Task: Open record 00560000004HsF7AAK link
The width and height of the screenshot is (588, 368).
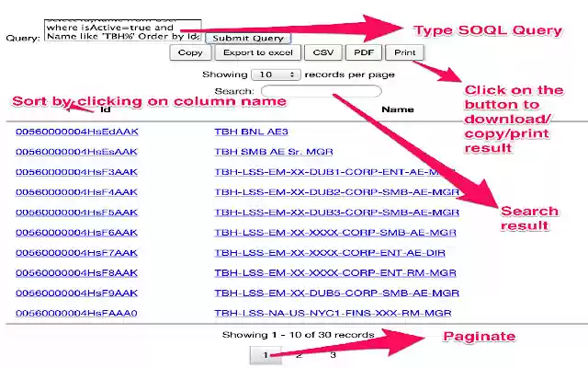Action: click(x=76, y=253)
